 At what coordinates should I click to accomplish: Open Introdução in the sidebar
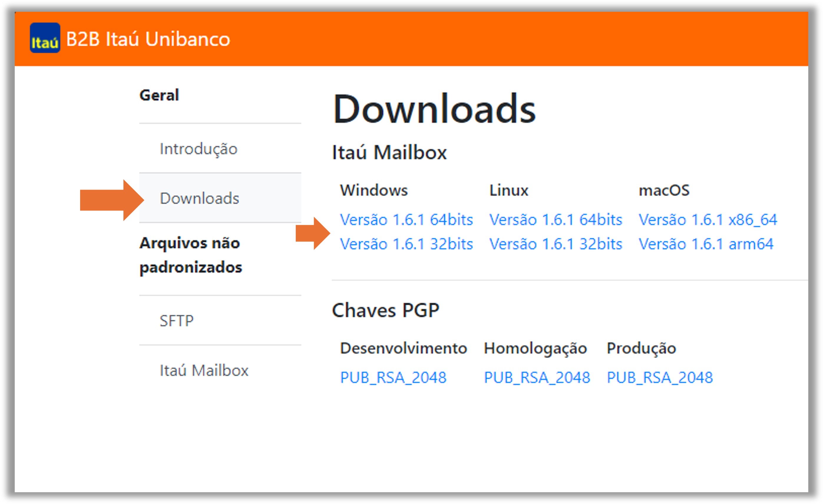click(199, 149)
